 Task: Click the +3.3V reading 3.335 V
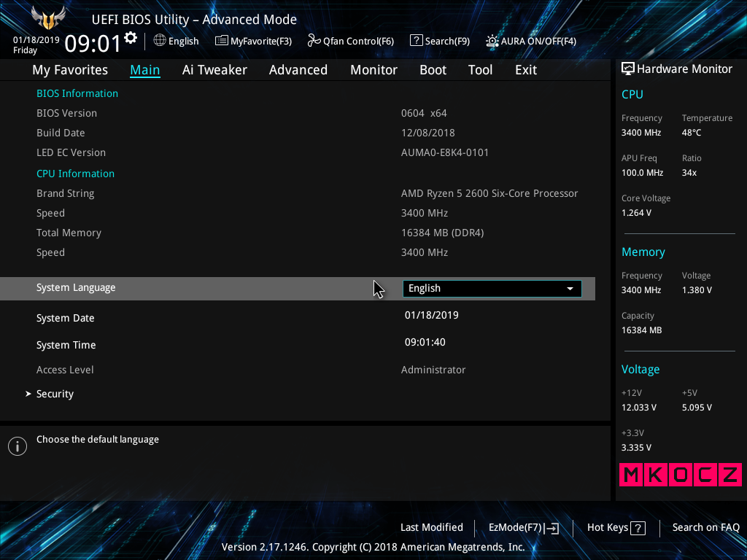(636, 448)
